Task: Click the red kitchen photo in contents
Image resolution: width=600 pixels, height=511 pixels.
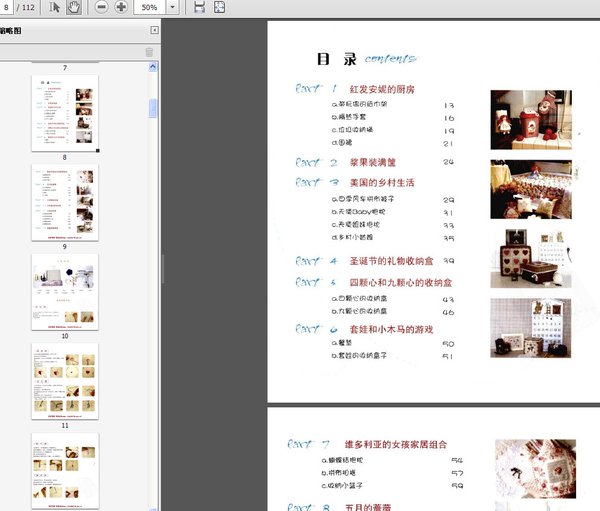Action: coord(531,119)
